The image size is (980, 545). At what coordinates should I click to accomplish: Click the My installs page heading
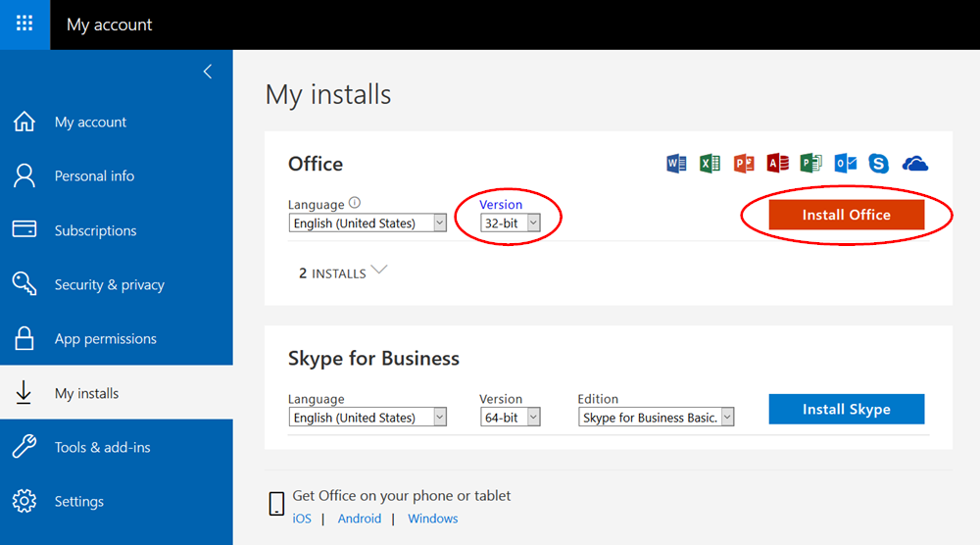click(328, 94)
